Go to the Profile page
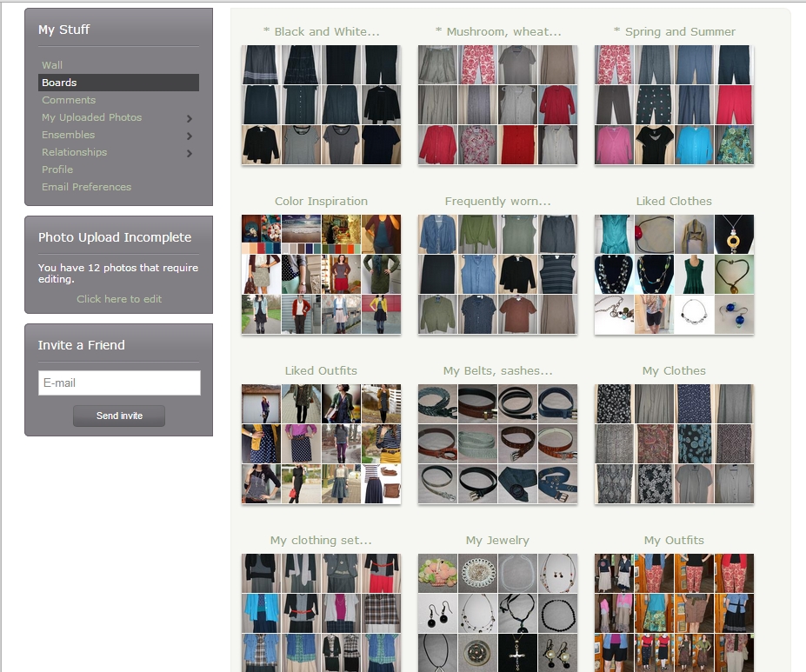806x672 pixels. coord(57,170)
